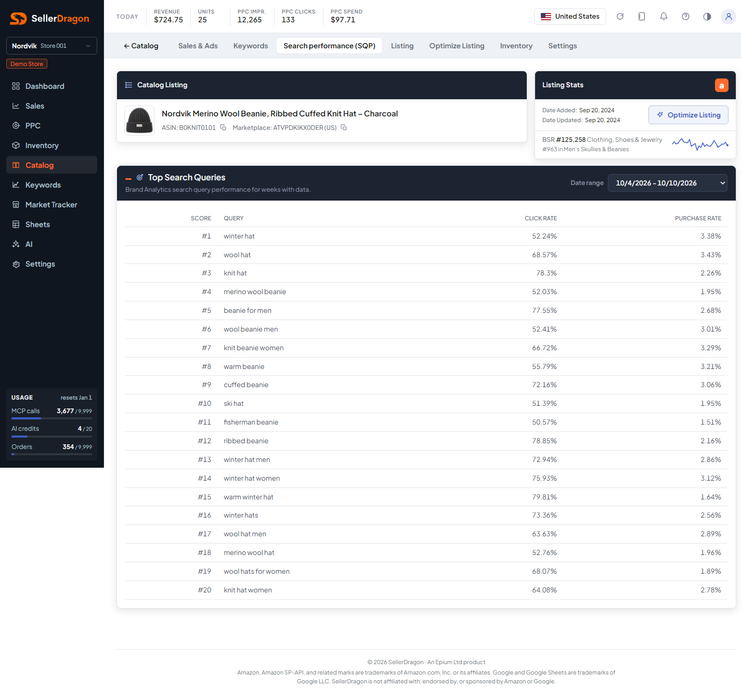This screenshot has height=700, width=741.
Task: Open Sheets in the sidebar
Action: coord(51,224)
